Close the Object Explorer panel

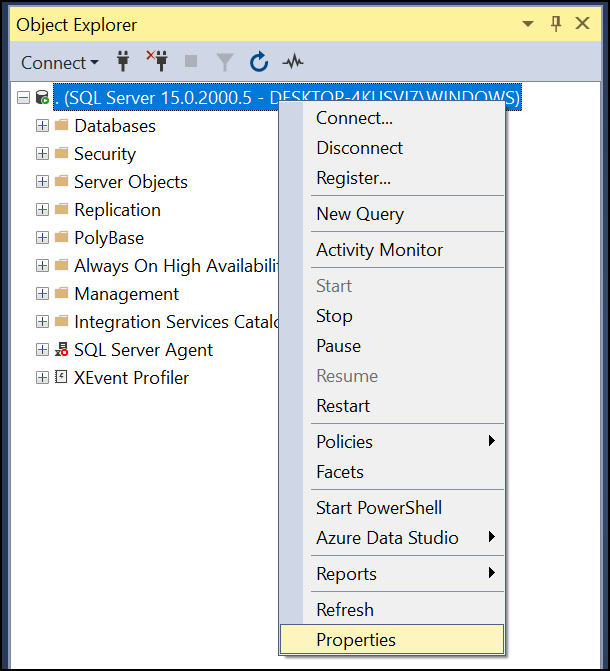click(582, 23)
